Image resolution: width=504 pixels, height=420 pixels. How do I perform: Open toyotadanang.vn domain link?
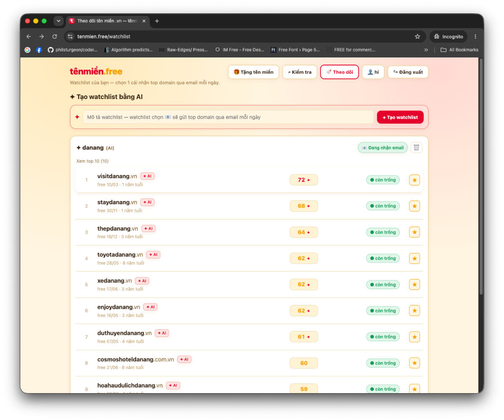point(120,255)
